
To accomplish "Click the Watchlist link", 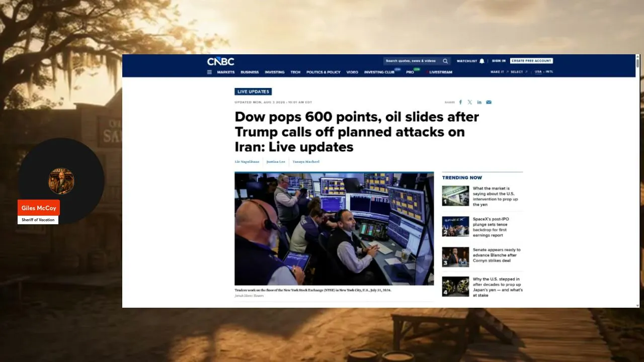I will tap(467, 61).
